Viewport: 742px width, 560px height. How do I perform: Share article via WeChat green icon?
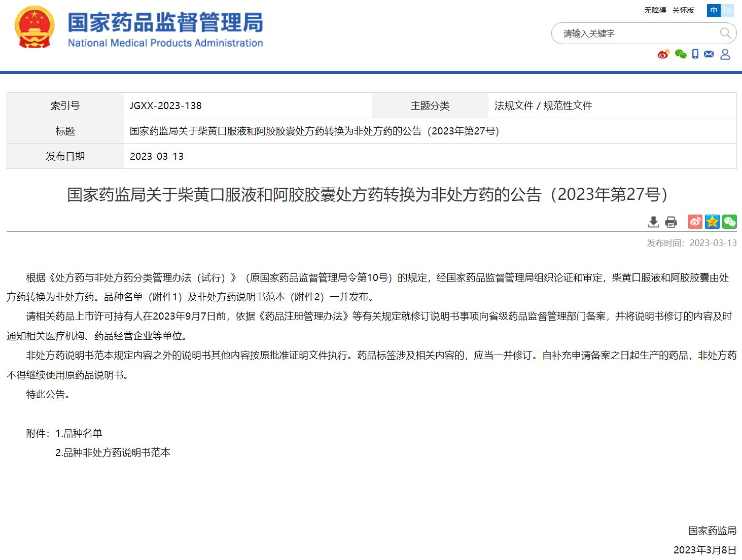pyautogui.click(x=730, y=222)
